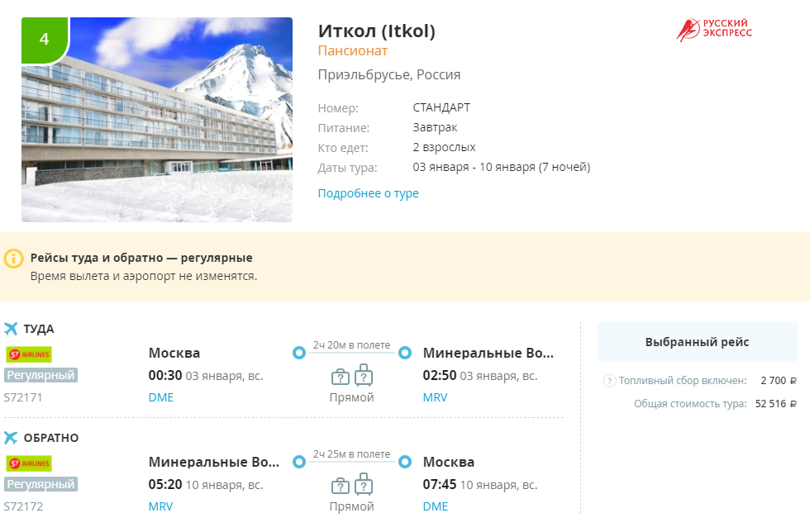Click the checked baggage icon for return flight
The image size is (810, 532).
(x=364, y=484)
